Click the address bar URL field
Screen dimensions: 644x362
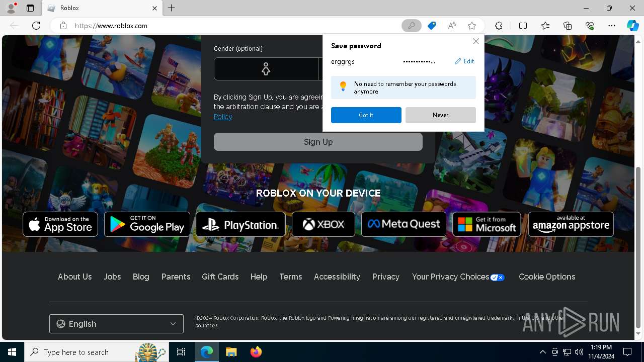235,26
